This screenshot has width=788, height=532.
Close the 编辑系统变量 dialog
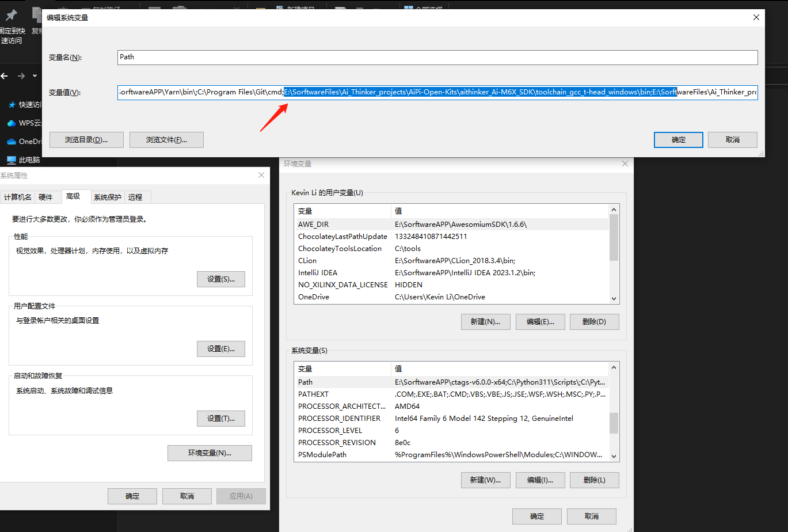(x=756, y=17)
